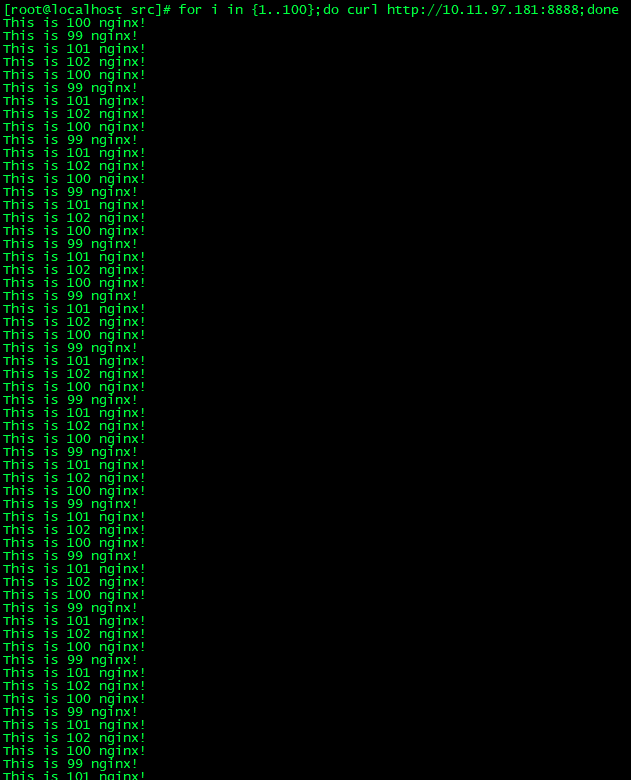Click the do keyword in the loop command
Screen dimensions: 631x780
(330, 9)
